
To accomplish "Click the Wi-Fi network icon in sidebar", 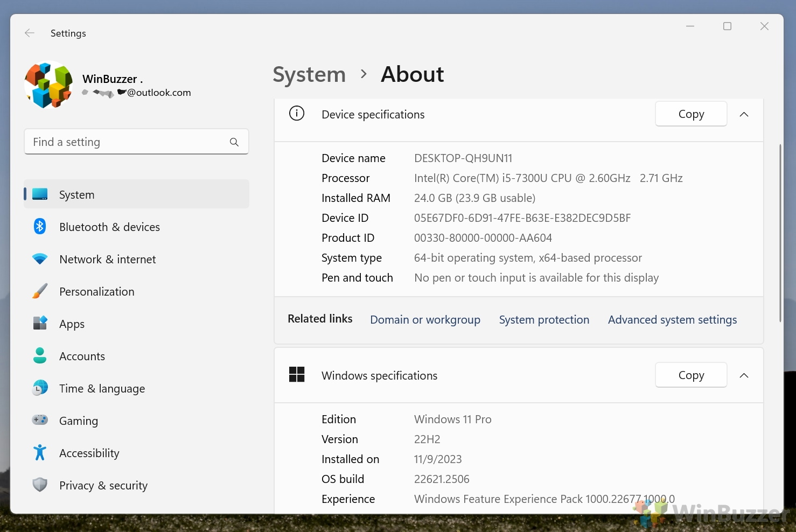I will [40, 259].
